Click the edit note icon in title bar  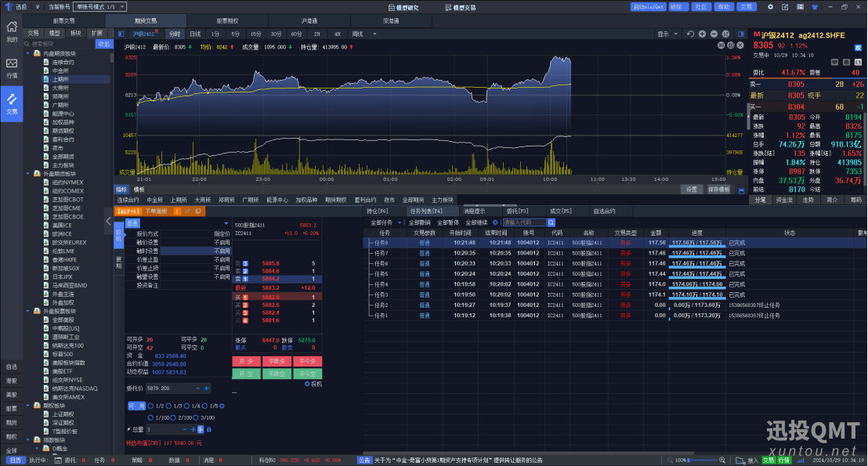[785, 7]
